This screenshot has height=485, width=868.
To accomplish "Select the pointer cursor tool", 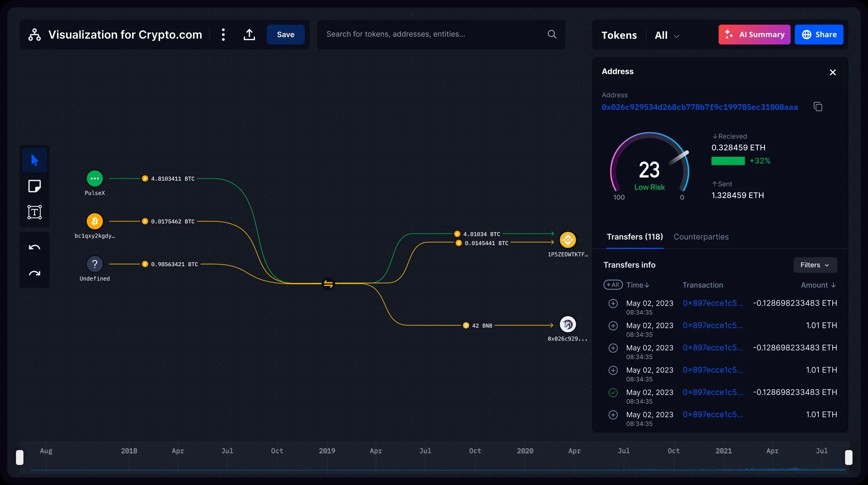I will (x=35, y=160).
